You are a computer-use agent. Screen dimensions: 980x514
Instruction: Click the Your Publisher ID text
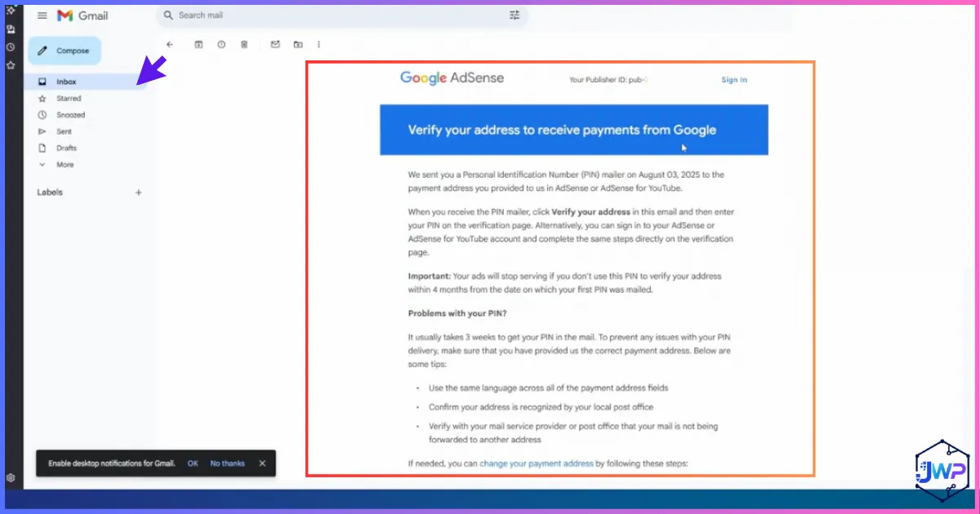[608, 80]
